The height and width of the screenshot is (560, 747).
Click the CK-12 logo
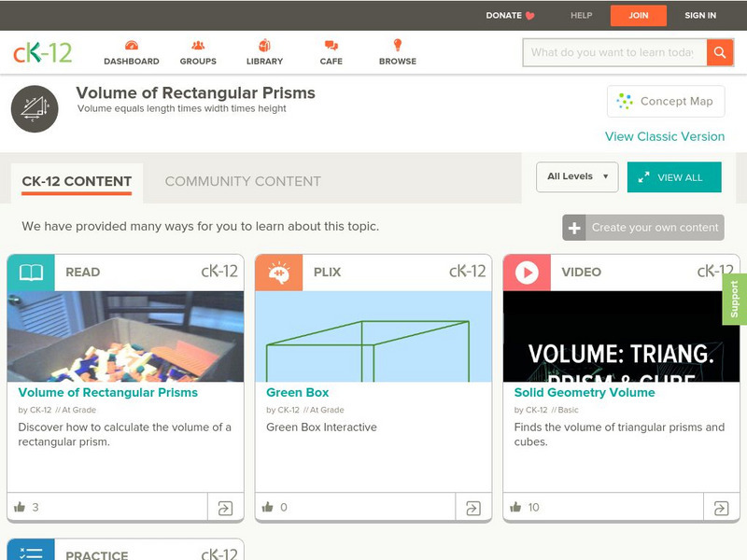tap(43, 52)
